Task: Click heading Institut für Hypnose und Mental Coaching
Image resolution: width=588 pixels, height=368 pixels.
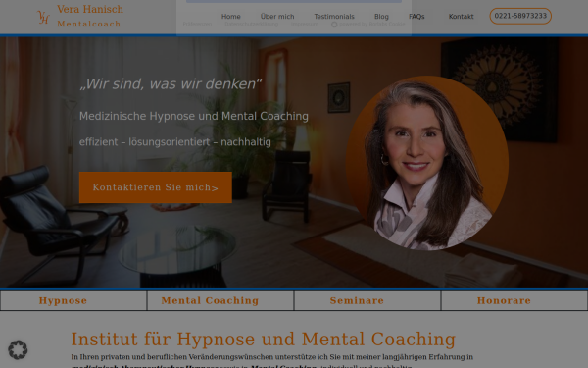Action: 264,340
